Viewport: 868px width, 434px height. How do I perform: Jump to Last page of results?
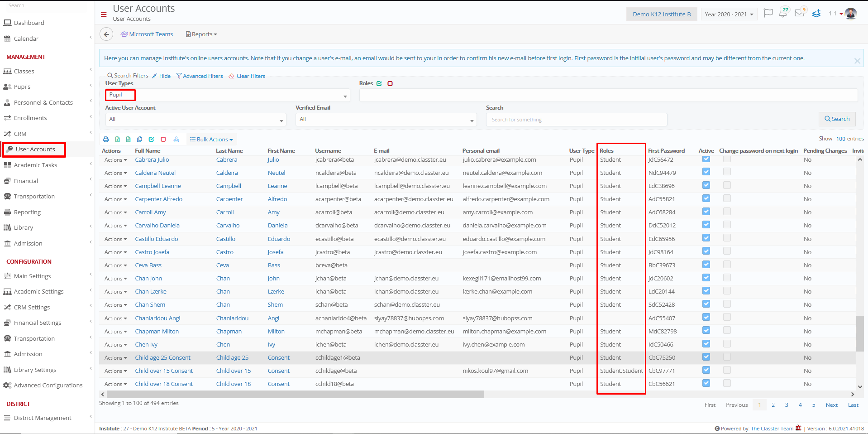click(853, 405)
